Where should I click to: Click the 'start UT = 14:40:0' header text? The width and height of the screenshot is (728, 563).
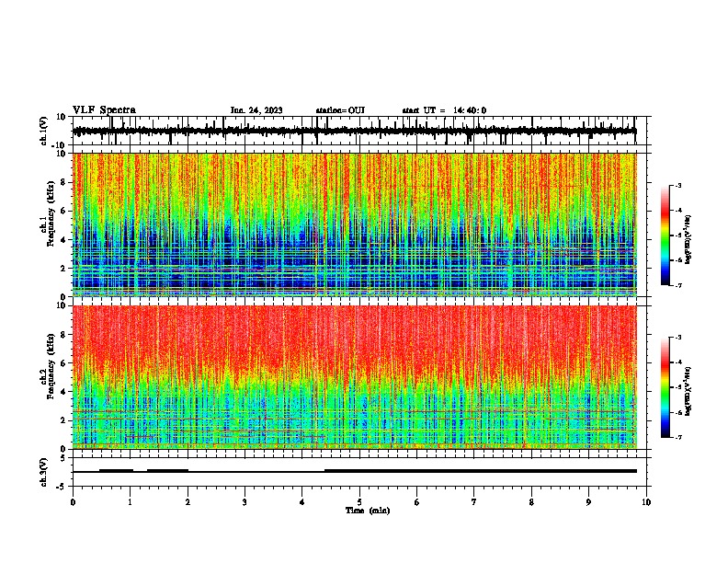pyautogui.click(x=444, y=110)
